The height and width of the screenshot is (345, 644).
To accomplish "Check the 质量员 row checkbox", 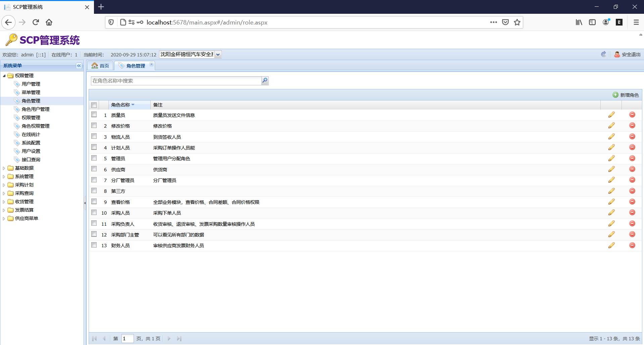I will pos(94,115).
